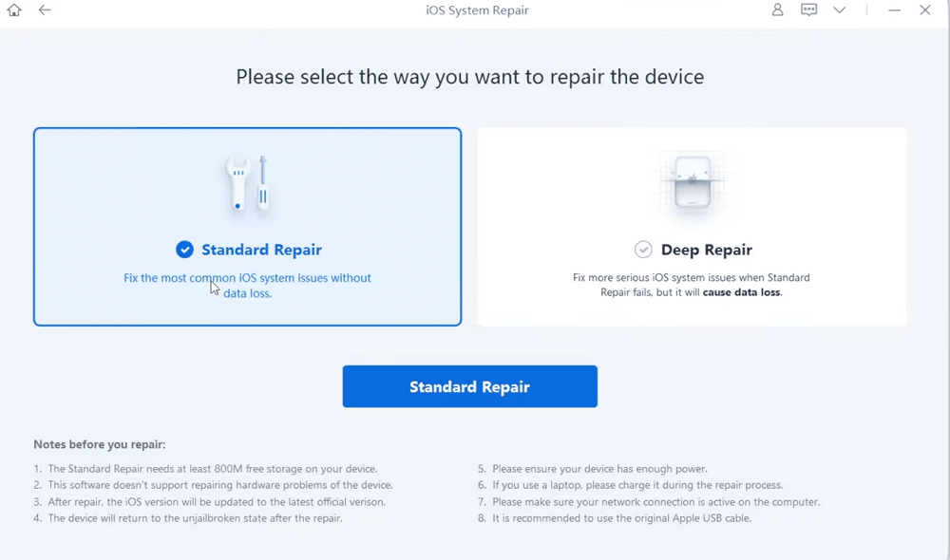Click the back arrow in title bar

pos(45,10)
